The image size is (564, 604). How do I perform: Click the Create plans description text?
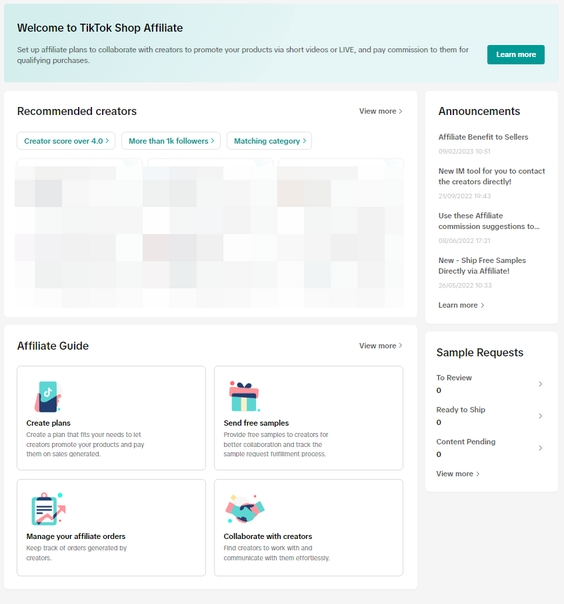(85, 445)
